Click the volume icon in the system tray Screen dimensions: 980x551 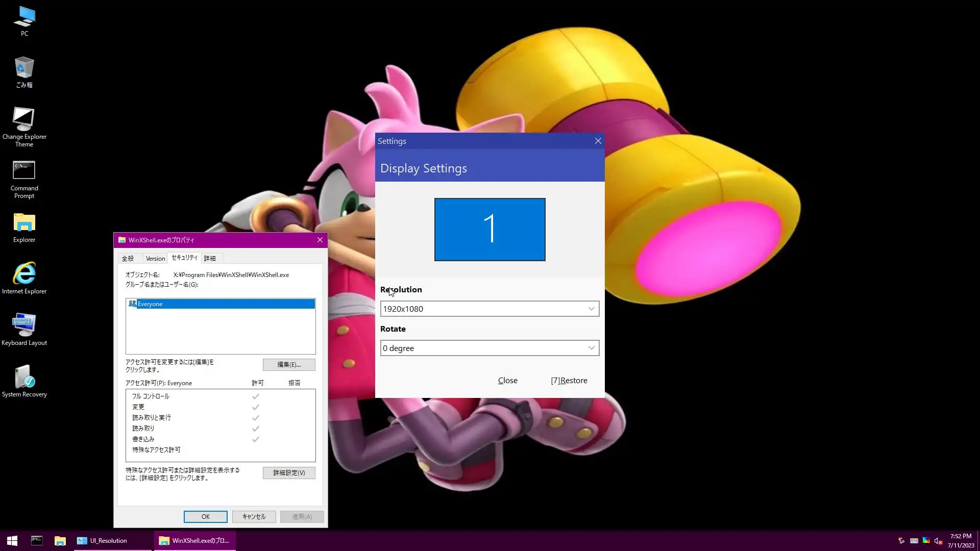click(x=938, y=541)
